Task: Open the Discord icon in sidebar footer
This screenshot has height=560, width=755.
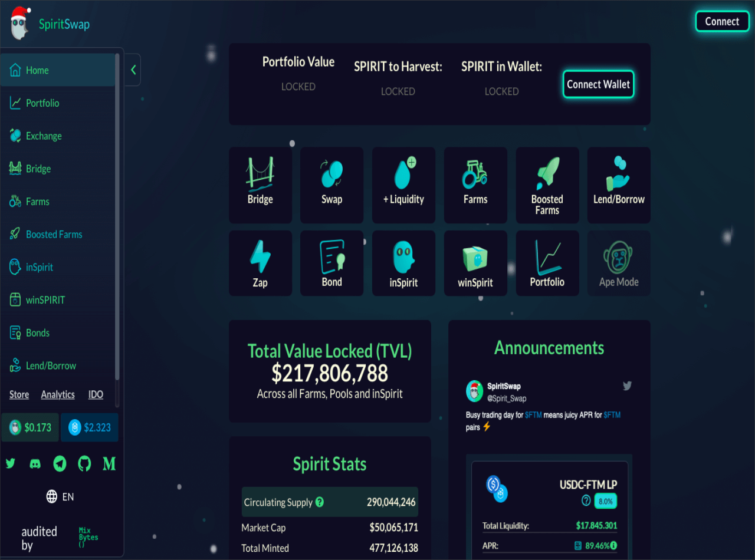Action: click(35, 464)
